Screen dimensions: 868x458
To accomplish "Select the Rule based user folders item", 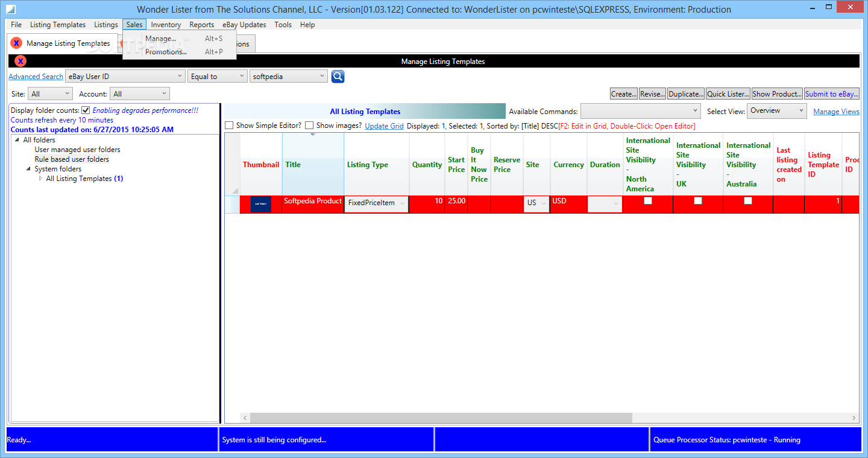I will 72,159.
